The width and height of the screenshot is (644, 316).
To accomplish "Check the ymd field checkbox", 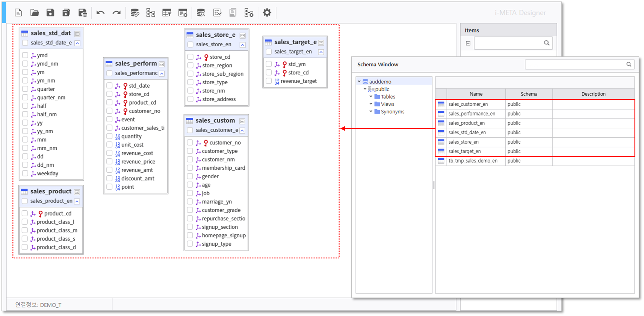I will coord(25,55).
